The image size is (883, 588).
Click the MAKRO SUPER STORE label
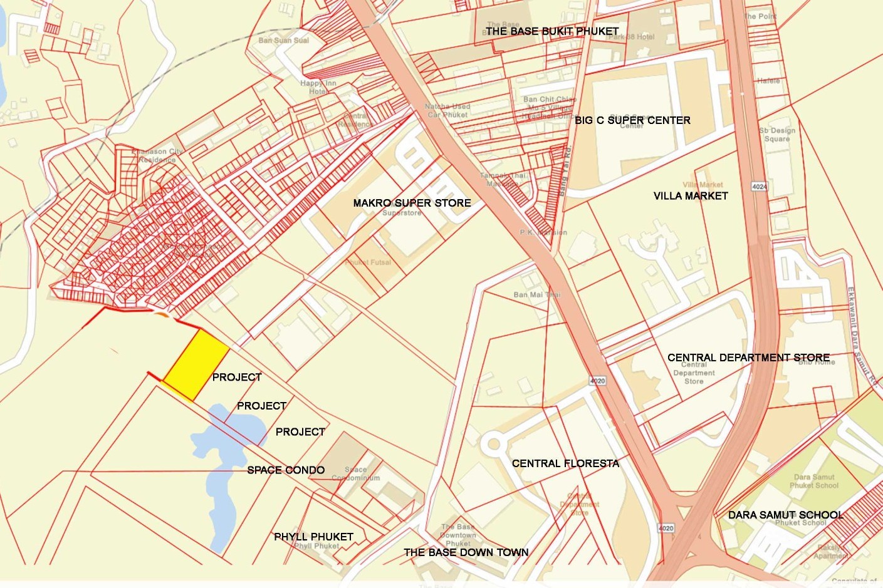(x=412, y=203)
